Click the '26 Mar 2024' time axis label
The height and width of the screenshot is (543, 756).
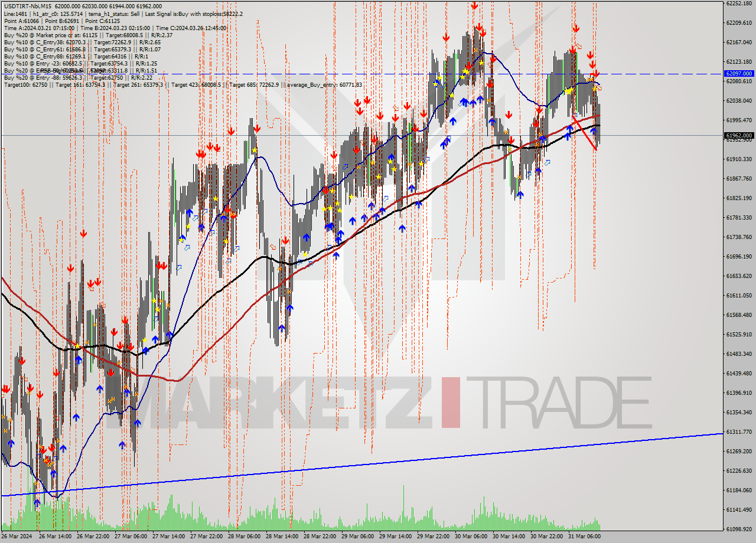click(x=17, y=537)
